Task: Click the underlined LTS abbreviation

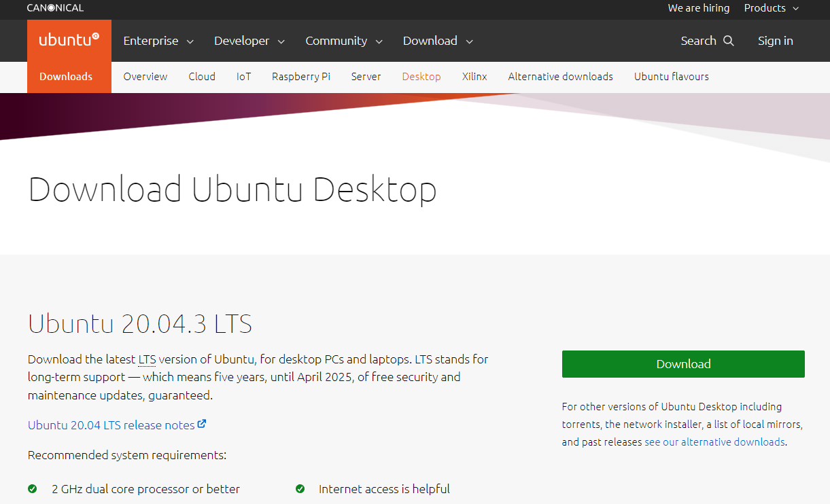Action: 148,359
